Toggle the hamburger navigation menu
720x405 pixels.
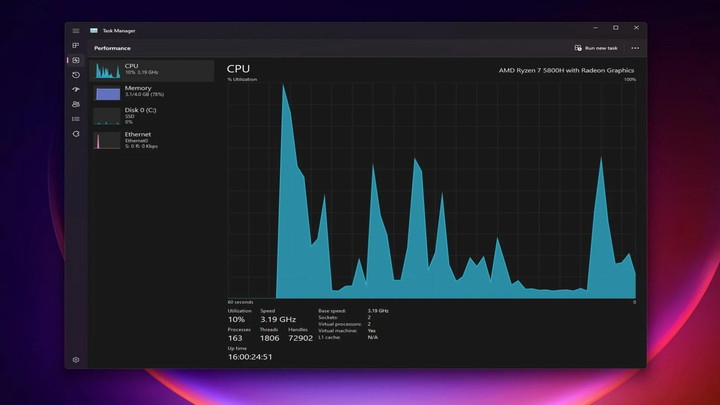pos(76,30)
